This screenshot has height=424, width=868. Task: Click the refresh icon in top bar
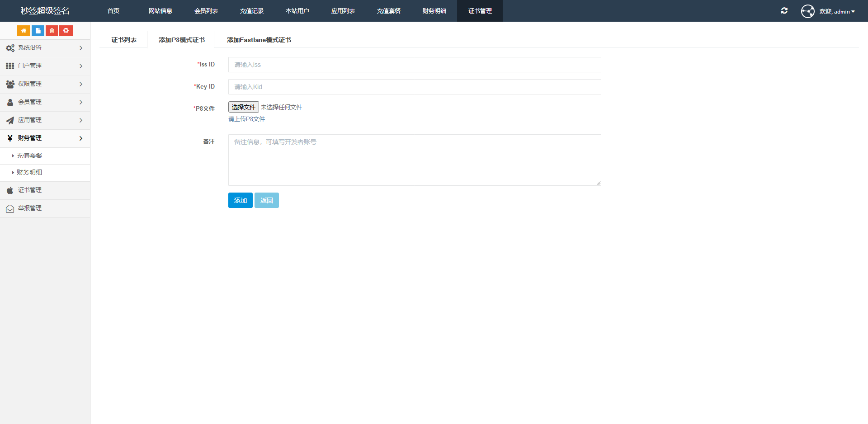tap(784, 11)
